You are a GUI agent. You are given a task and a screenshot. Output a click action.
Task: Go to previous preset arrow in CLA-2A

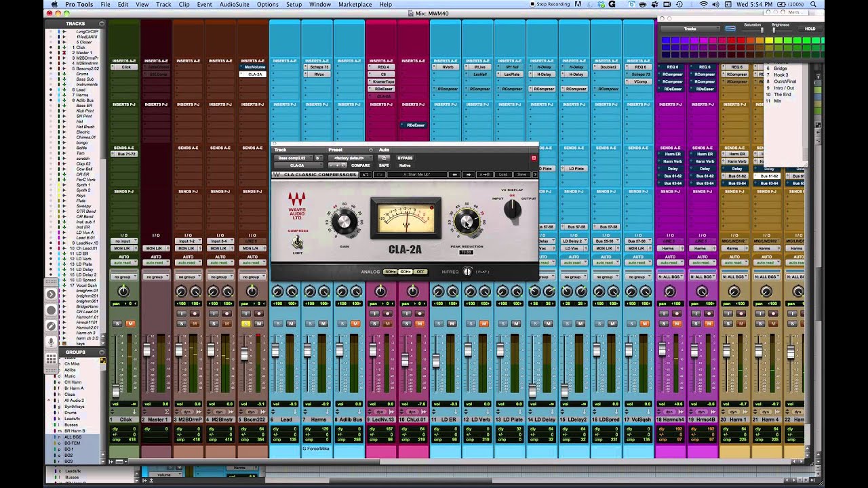(x=455, y=175)
